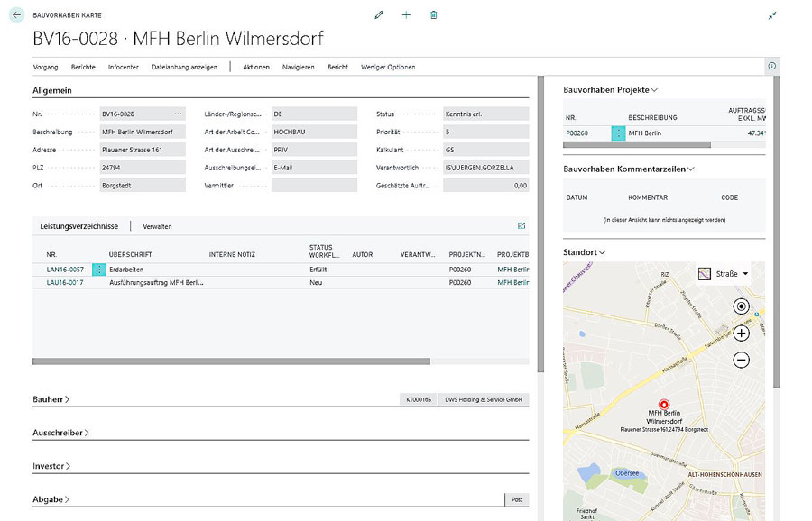Viewport: 812px width, 521px height.
Task: Expand the Abgabe section
Action: click(51, 499)
